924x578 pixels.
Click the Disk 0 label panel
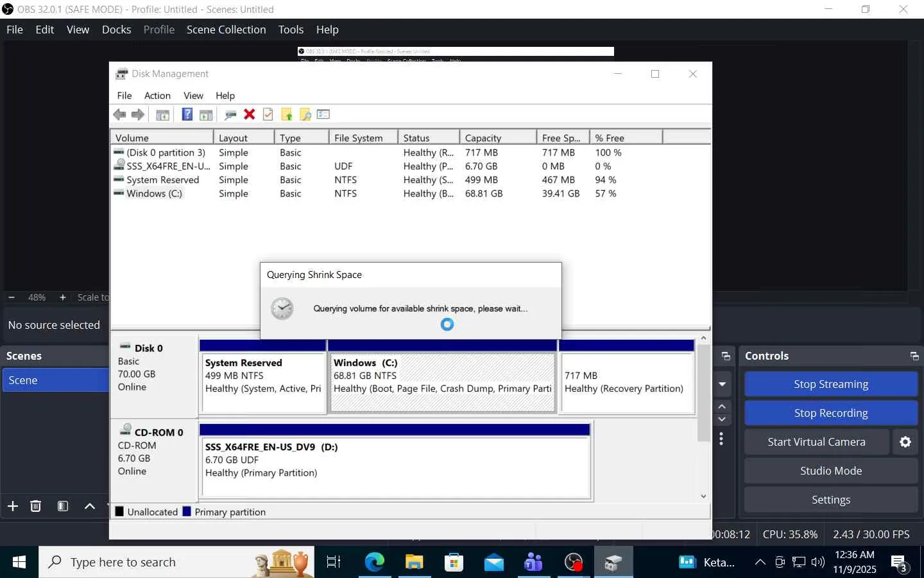154,376
